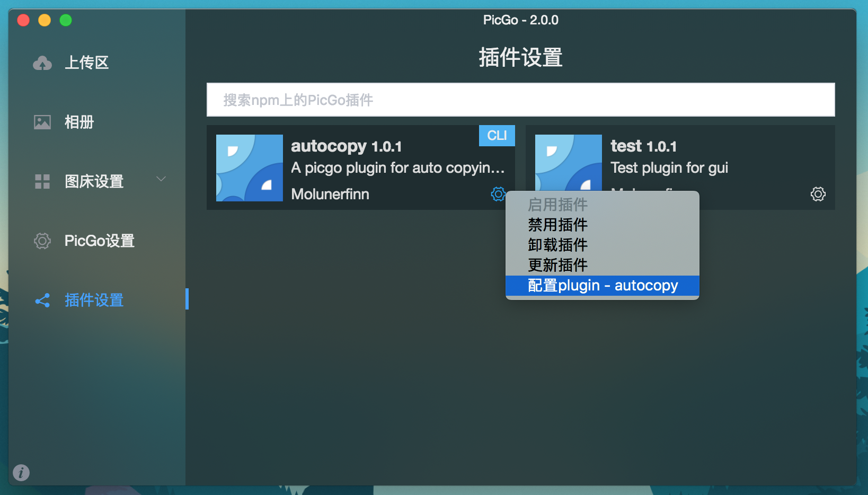Screen dimensions: 868x495
Task: Open the info icon at sidebar bottom
Action: click(21, 472)
